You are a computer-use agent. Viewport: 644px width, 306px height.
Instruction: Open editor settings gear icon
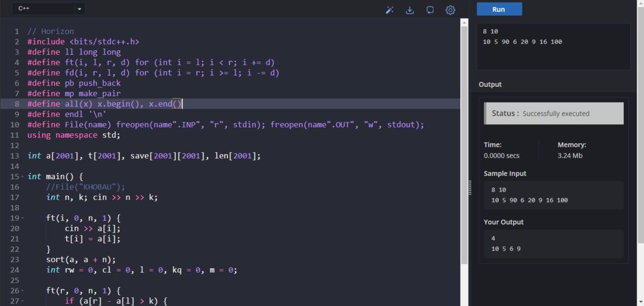pyautogui.click(x=450, y=9)
